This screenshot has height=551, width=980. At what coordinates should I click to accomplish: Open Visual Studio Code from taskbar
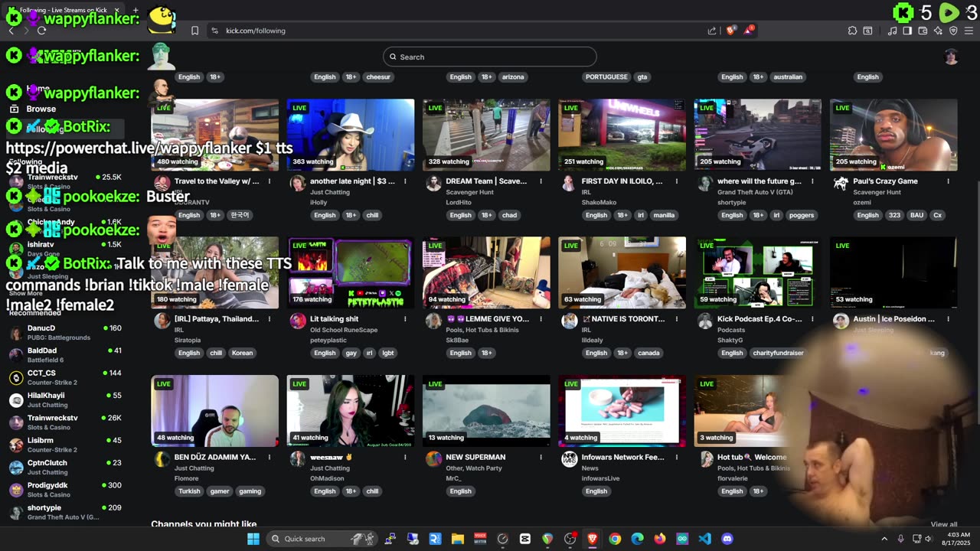click(x=705, y=539)
